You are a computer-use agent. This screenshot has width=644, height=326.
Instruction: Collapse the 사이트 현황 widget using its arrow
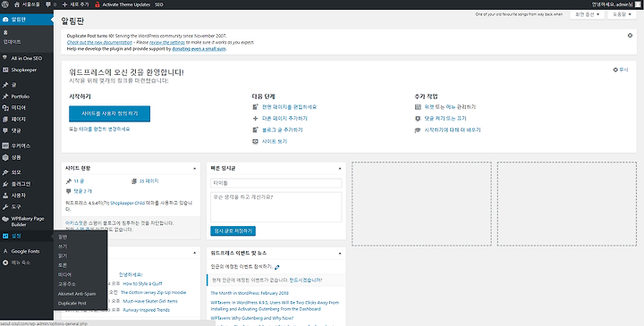pos(195,169)
